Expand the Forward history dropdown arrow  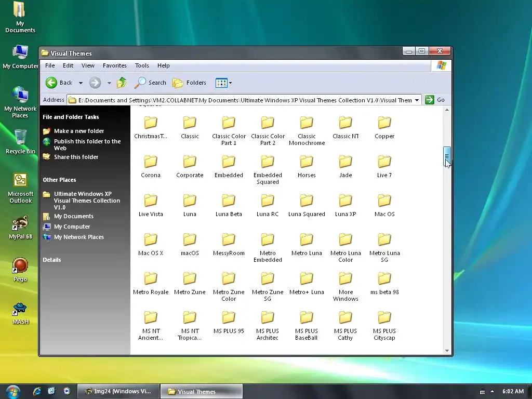pyautogui.click(x=109, y=83)
